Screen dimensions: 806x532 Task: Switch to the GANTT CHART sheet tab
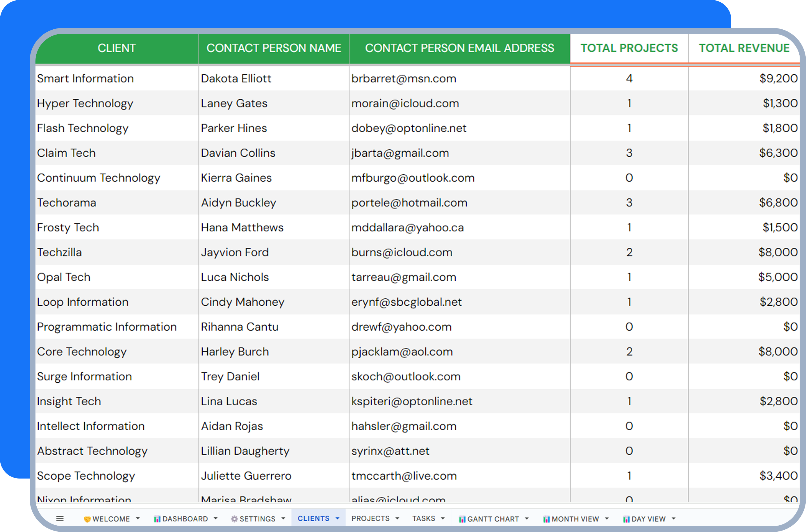[493, 519]
